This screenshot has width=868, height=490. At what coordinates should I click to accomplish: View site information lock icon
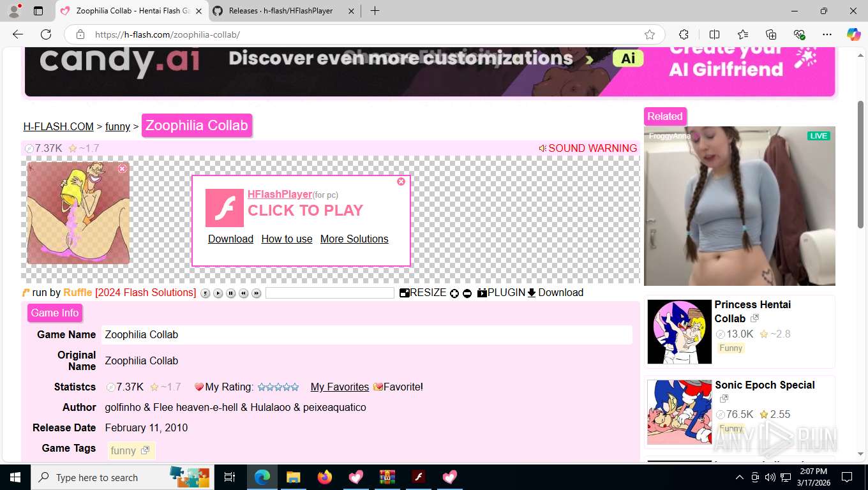coord(80,34)
